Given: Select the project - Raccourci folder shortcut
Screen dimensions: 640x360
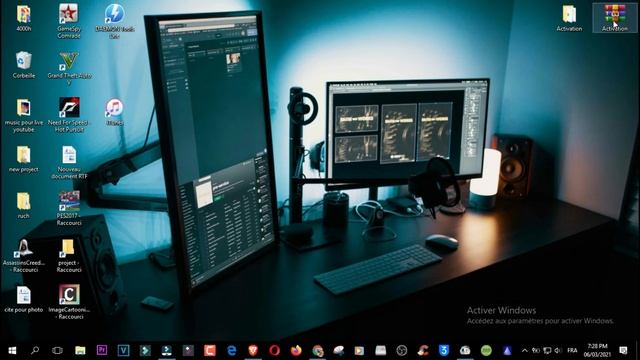Looking at the screenshot, I should (x=69, y=256).
